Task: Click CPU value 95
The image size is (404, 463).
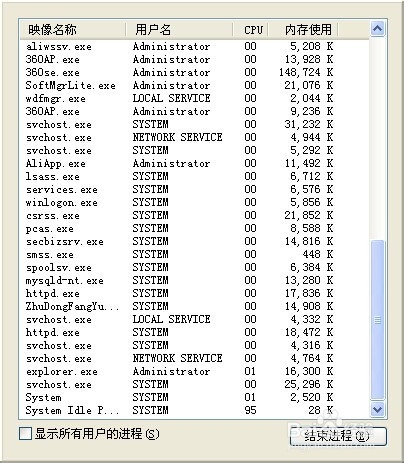Action: coord(250,410)
